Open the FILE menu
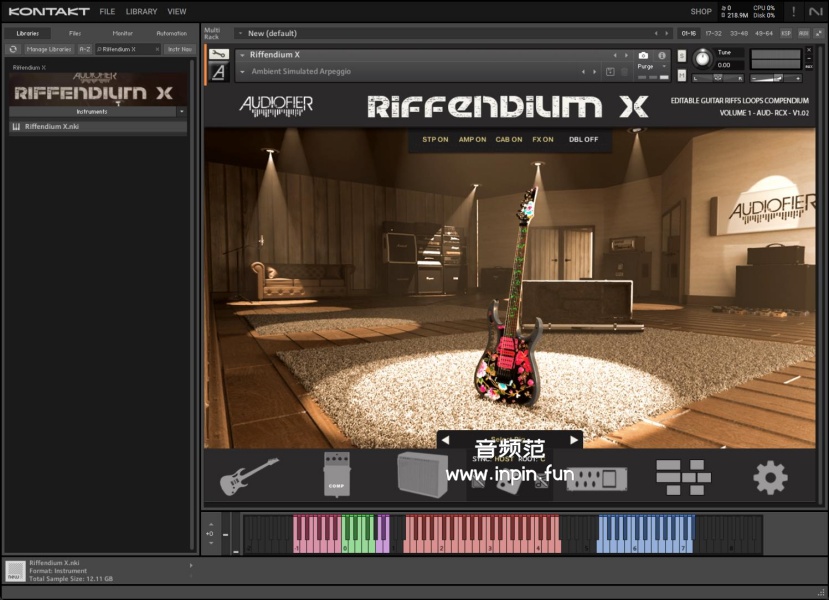The width and height of the screenshot is (829, 600). pyautogui.click(x=107, y=11)
